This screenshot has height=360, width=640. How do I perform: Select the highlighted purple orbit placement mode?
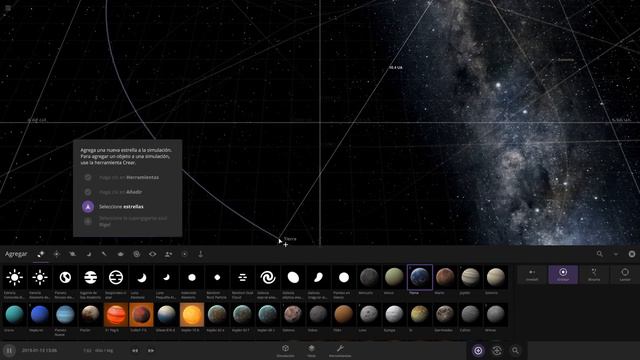(563, 274)
